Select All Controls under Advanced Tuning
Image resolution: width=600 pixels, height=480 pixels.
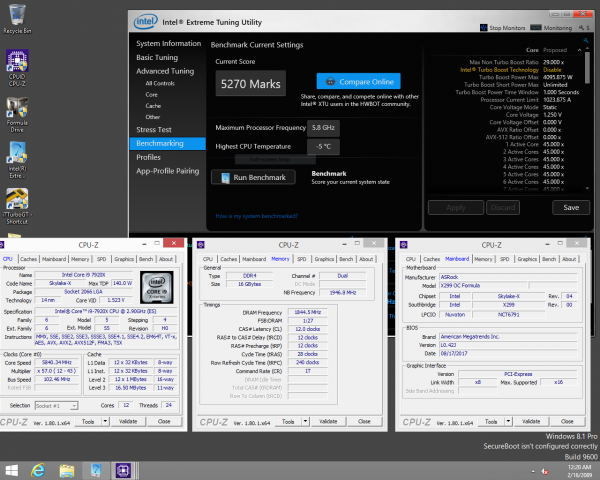click(x=160, y=83)
